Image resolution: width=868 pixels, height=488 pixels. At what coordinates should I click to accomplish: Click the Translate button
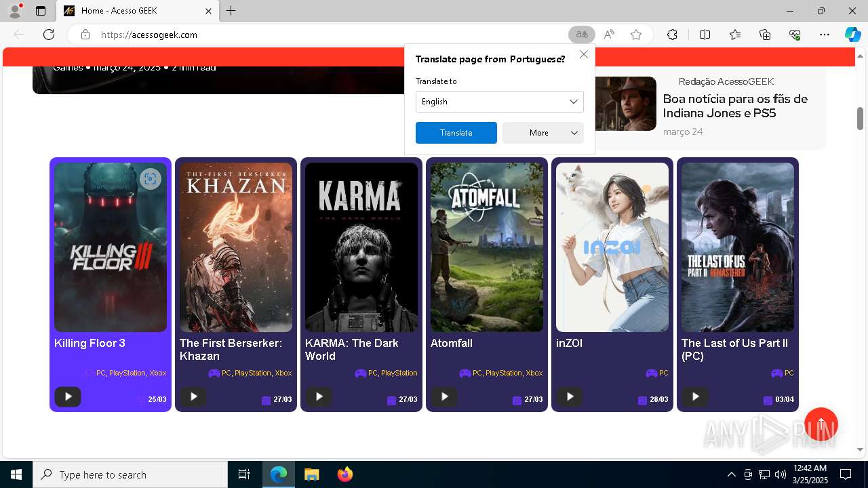(x=456, y=133)
